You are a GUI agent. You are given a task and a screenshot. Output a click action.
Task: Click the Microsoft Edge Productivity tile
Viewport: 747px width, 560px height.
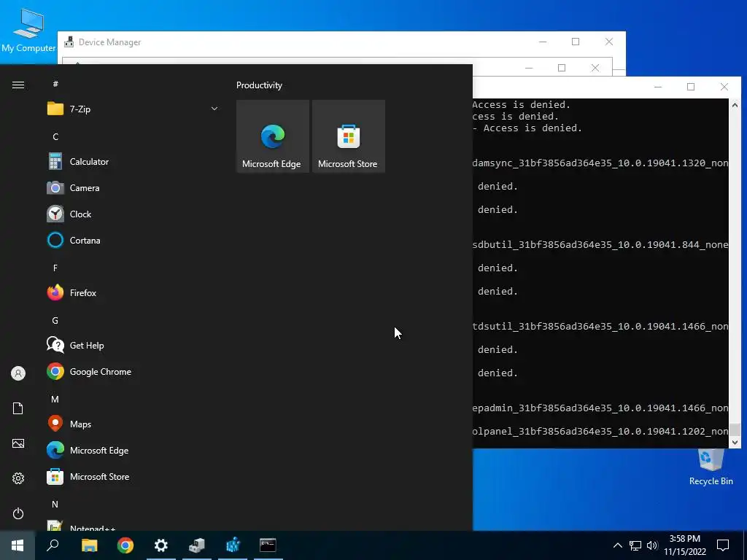click(x=273, y=136)
